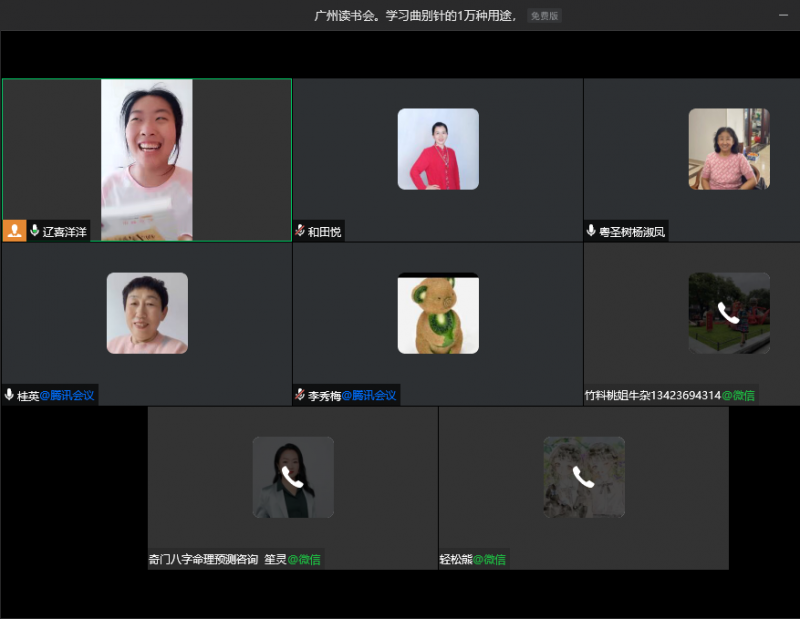The image size is (800, 619).
Task: Select 和田悦's red dress avatar
Action: tap(438, 149)
